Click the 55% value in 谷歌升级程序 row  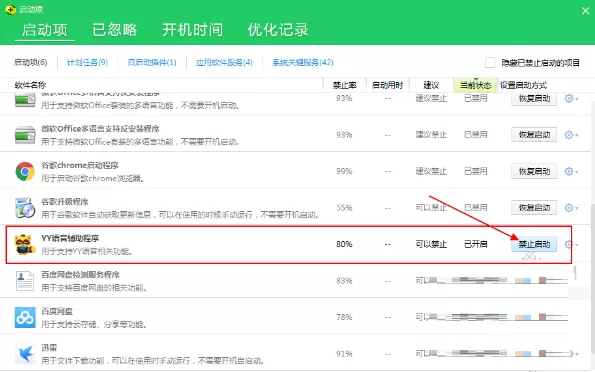(344, 208)
